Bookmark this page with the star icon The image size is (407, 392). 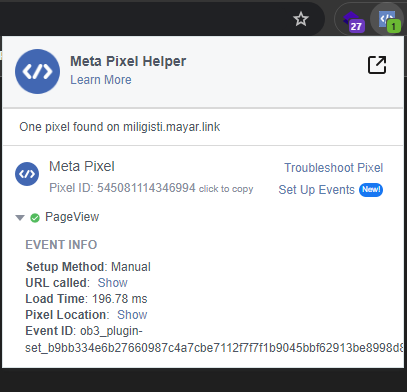301,19
